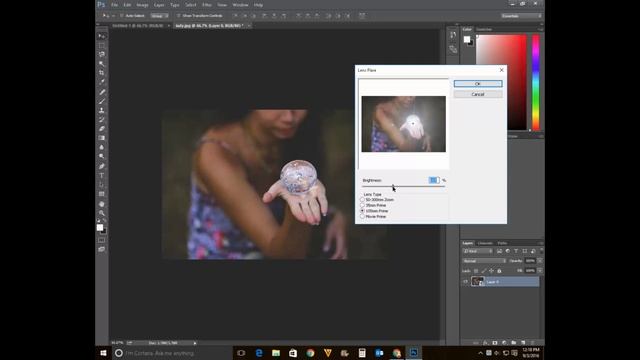The height and width of the screenshot is (360, 640).
Task: Select the Eyedropper tool
Action: tap(102, 82)
